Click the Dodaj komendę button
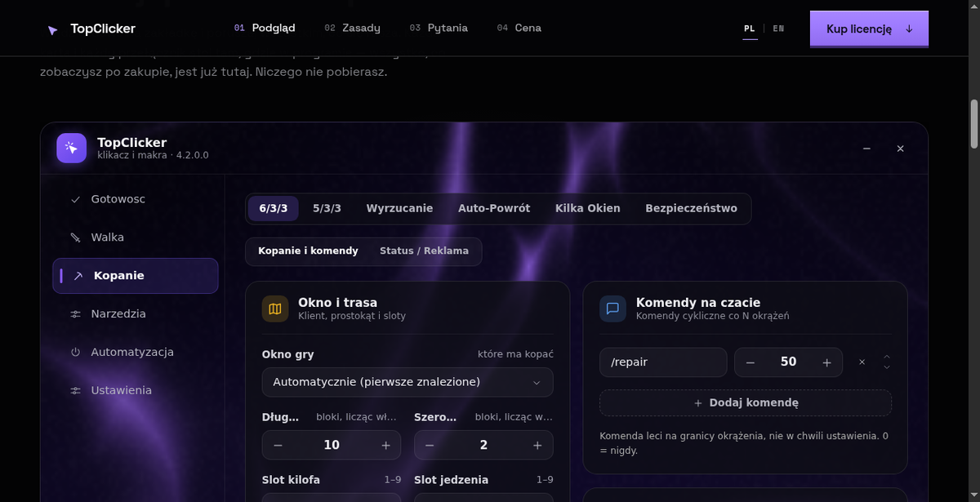Viewport: 980px width, 502px height. click(x=746, y=402)
